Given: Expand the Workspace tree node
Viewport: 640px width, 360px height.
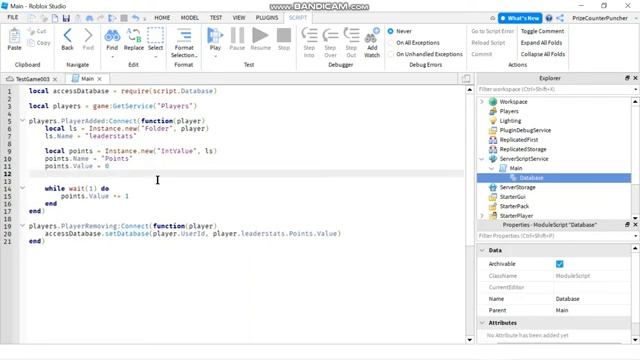Looking at the screenshot, I should pos(482,102).
